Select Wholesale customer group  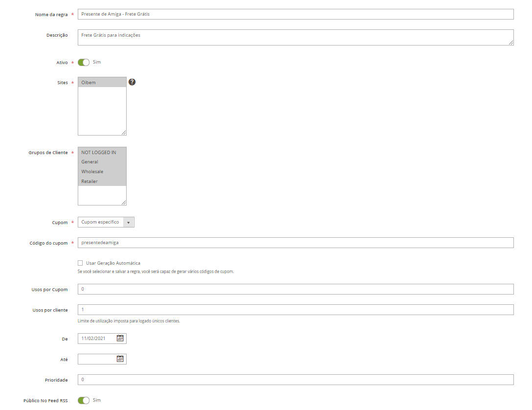102,171
